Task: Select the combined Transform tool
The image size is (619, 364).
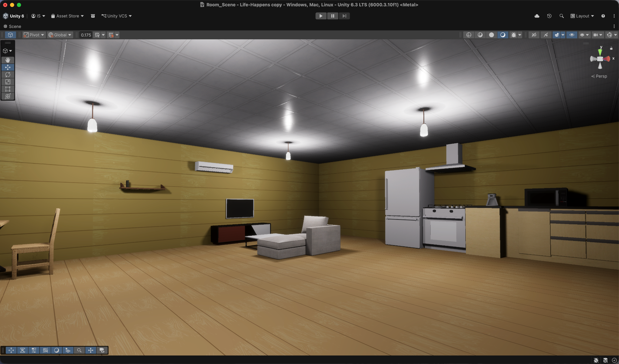Action: pyautogui.click(x=8, y=96)
